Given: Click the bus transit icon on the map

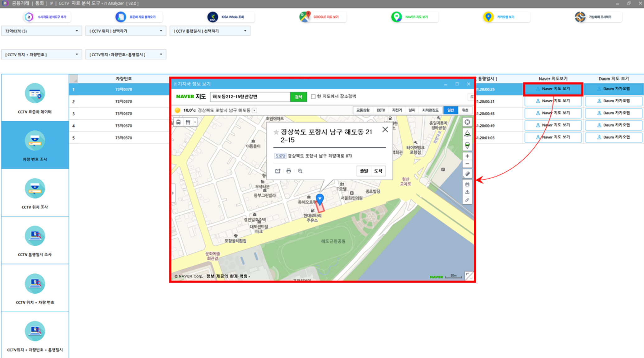Looking at the screenshot, I should (x=179, y=122).
